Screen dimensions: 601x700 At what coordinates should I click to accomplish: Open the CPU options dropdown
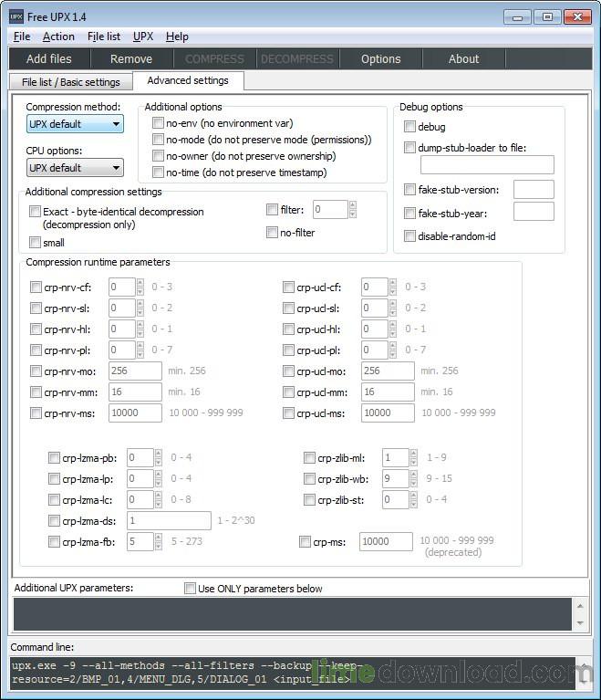pyautogui.click(x=75, y=168)
